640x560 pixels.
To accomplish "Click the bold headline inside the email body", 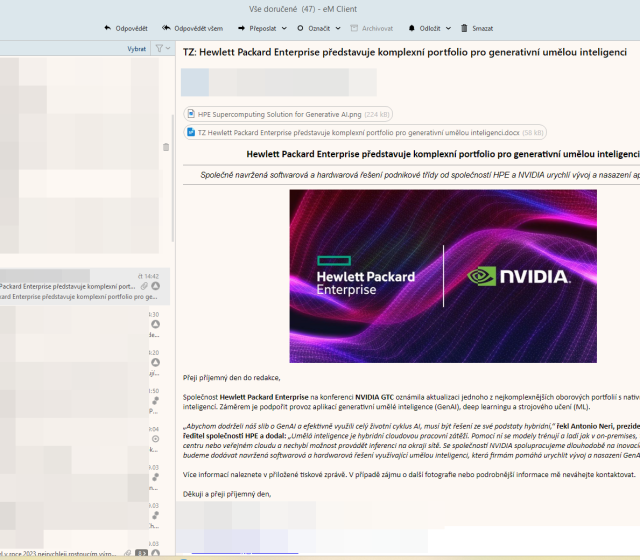I will pos(443,154).
